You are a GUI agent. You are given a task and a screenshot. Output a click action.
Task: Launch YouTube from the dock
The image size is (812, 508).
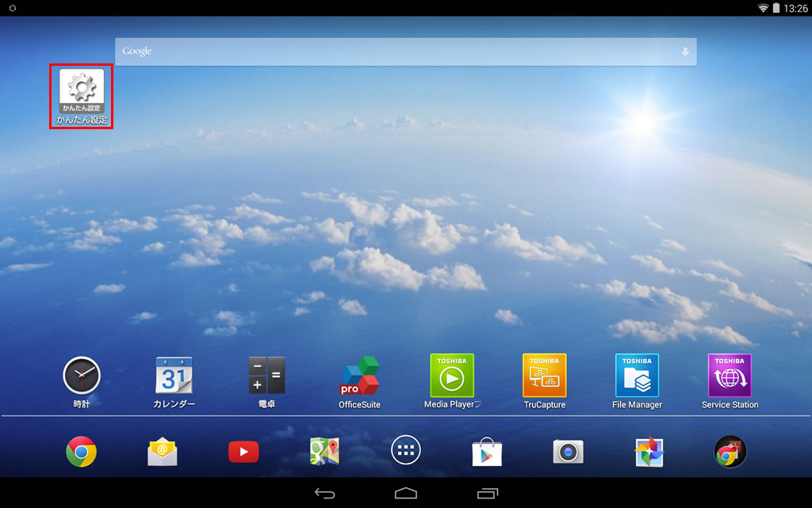243,452
